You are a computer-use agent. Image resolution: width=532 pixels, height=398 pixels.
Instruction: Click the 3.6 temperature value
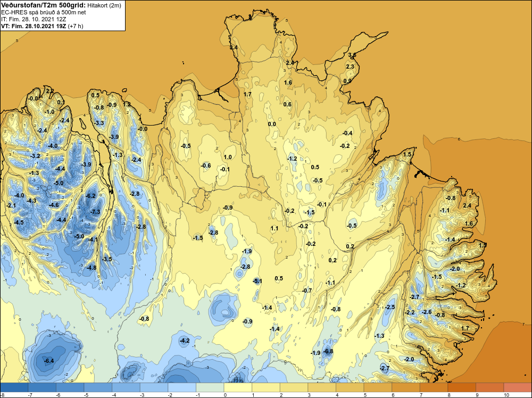(x=352, y=55)
